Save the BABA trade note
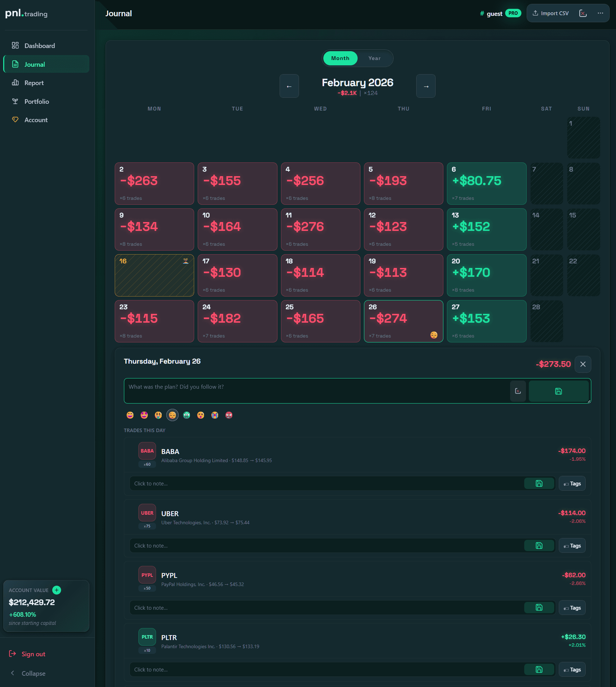Screen dimensions: 616x687 click(539, 484)
